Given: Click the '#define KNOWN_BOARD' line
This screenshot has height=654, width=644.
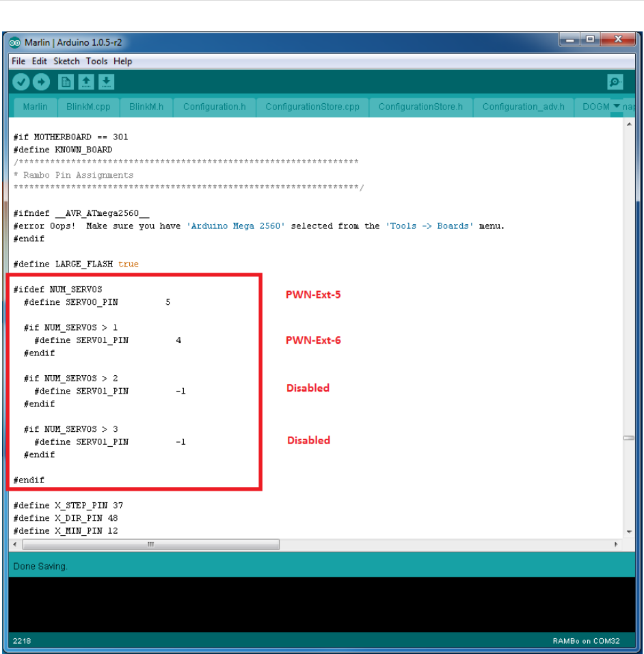Looking at the screenshot, I should tap(63, 150).
